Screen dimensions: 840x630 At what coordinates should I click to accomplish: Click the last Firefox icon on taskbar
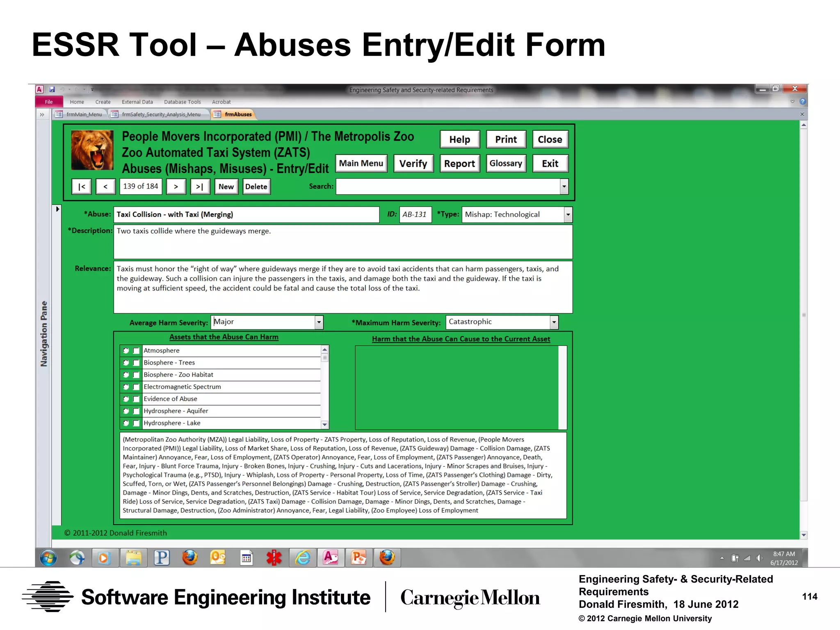(387, 558)
